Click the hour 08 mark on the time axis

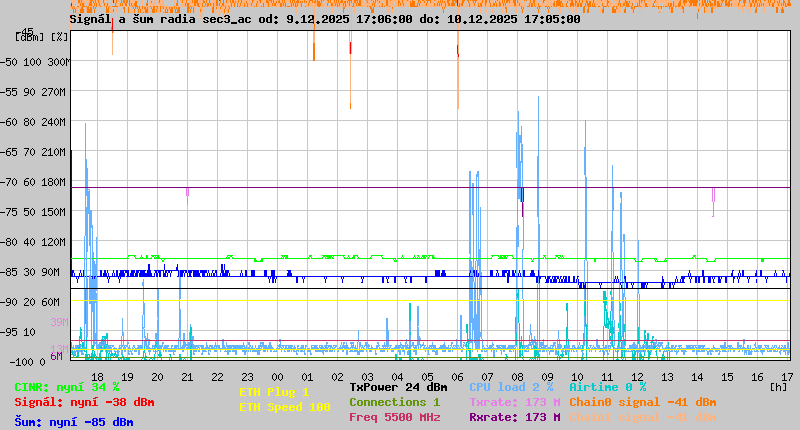point(517,377)
